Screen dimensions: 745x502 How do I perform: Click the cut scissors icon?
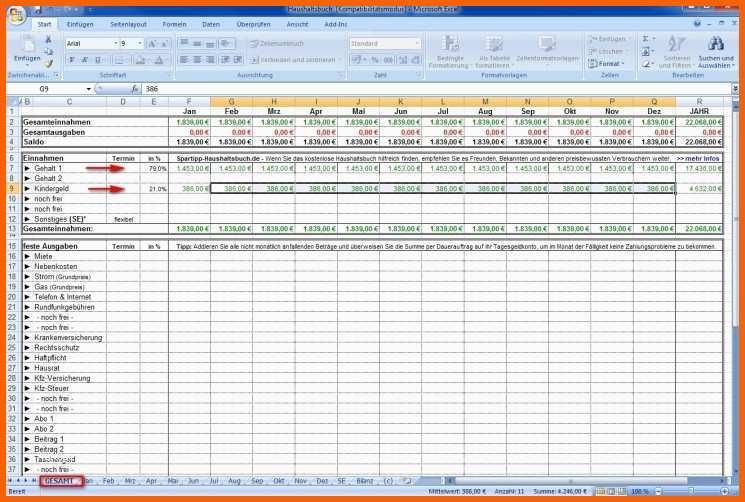coord(48,39)
